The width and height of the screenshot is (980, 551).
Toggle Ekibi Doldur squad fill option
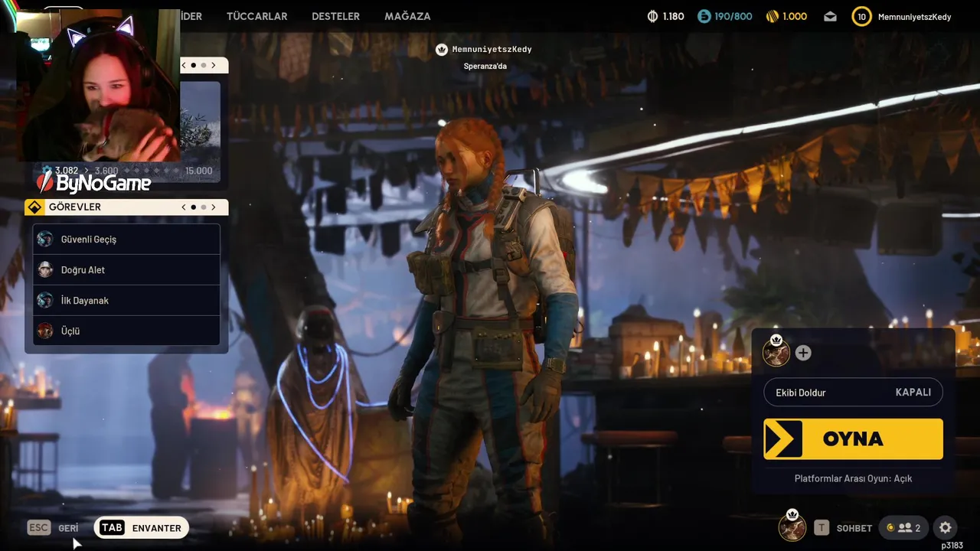[853, 392]
